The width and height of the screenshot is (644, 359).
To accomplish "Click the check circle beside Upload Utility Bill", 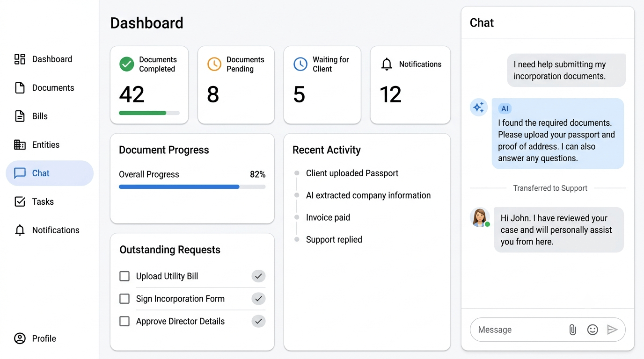I will (x=258, y=276).
